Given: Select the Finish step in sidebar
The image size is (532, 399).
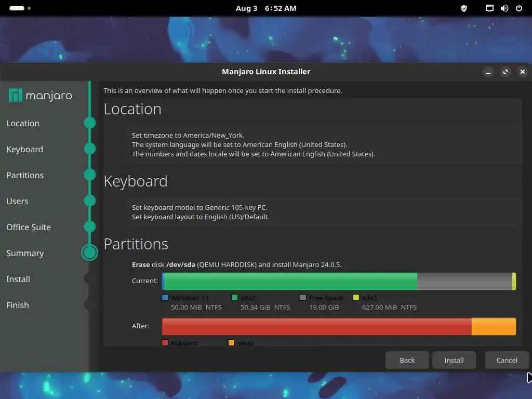Looking at the screenshot, I should tap(18, 305).
